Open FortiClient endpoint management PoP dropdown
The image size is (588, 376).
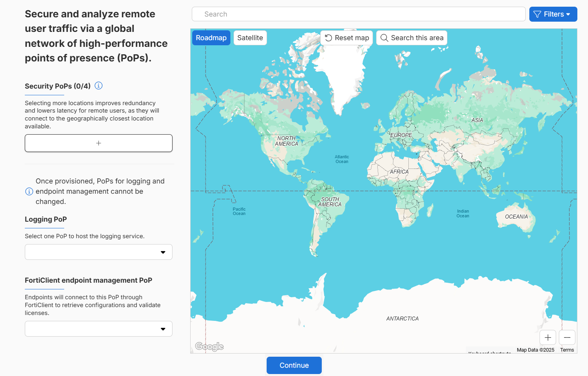[98, 329]
